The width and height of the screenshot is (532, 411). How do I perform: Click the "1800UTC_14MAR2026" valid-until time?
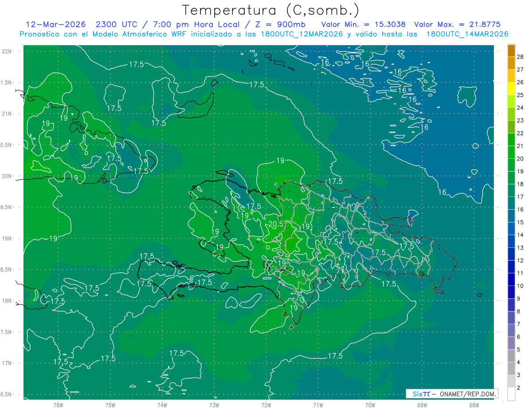(x=467, y=34)
